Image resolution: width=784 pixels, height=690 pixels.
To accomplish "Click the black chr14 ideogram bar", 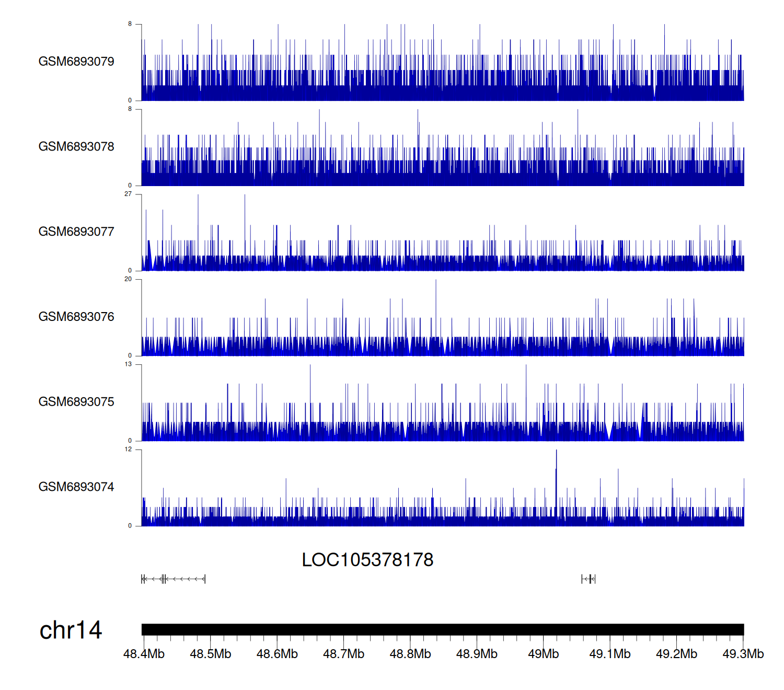I will coord(442,629).
